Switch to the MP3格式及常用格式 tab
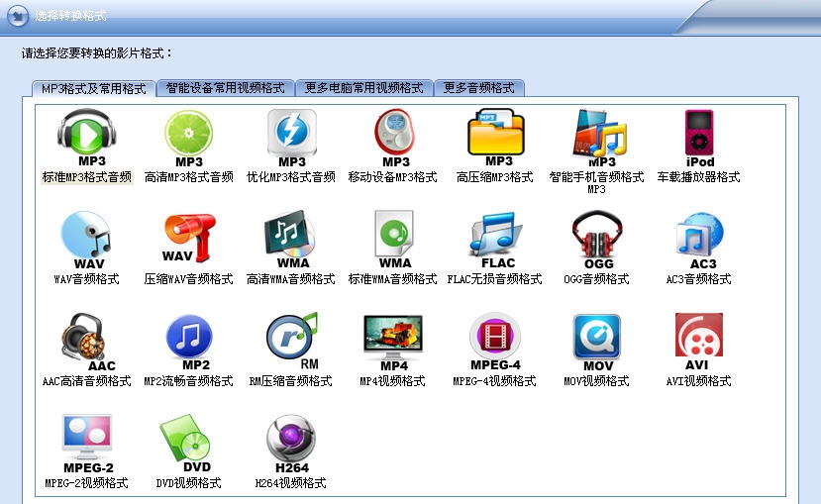The image size is (821, 504). [x=94, y=88]
